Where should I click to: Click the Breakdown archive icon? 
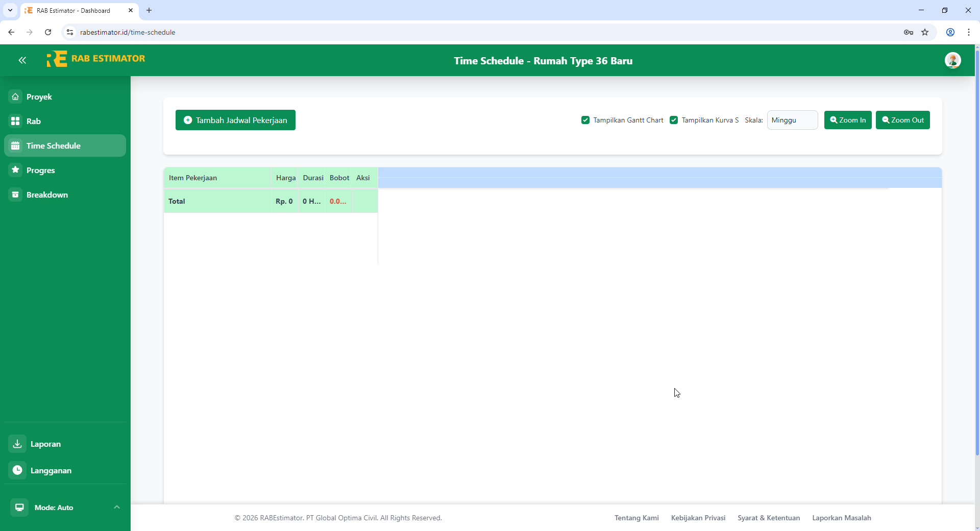pos(16,195)
